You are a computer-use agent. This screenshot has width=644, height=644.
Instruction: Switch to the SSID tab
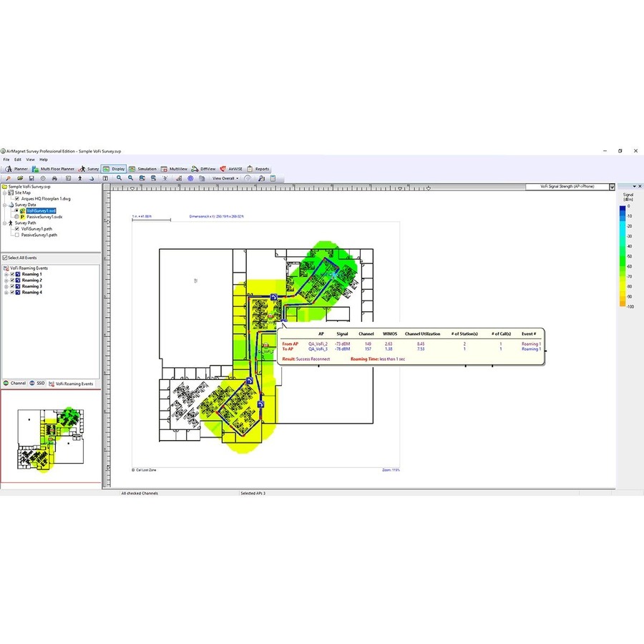click(37, 384)
